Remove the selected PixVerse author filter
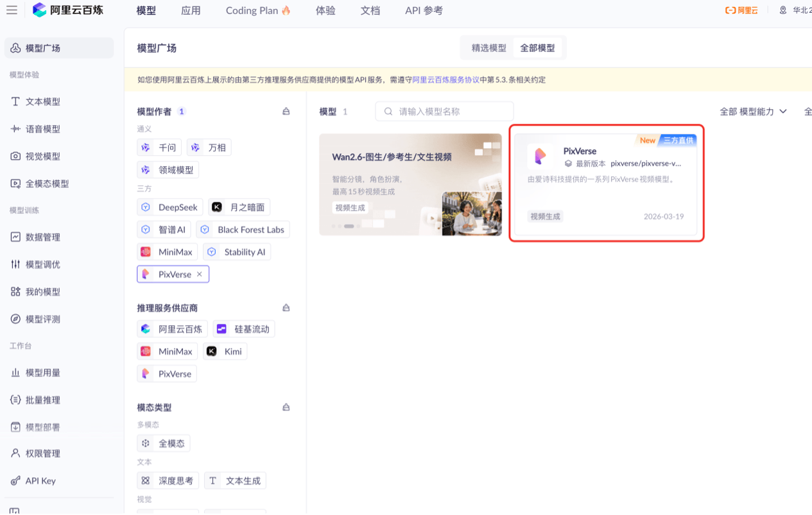This screenshot has height=515, width=812. pyautogui.click(x=200, y=274)
